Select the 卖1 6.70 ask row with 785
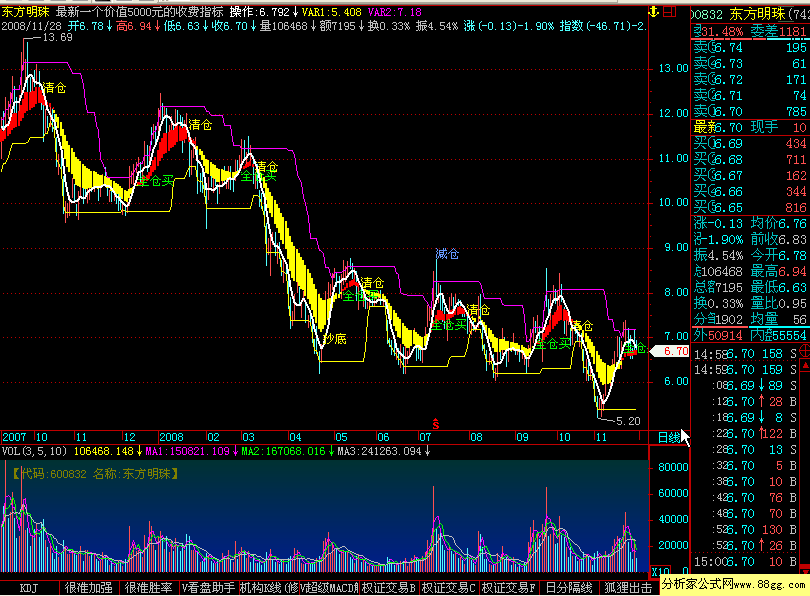Screen dimensions: 810x596 (x=750, y=112)
